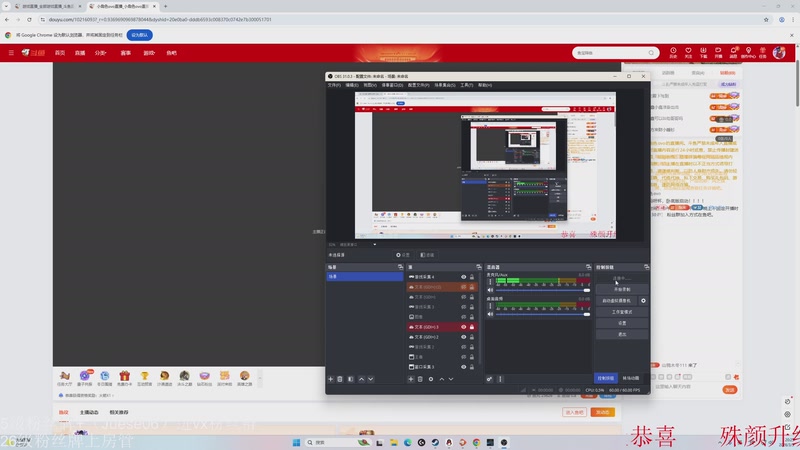Viewport: 800px width, 450px height.
Task: Hide the 窗口采集 3 source via eye icon
Action: (463, 366)
